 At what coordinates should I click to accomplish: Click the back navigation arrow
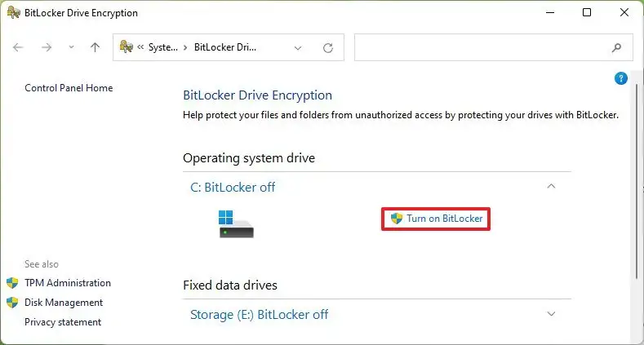[x=19, y=47]
